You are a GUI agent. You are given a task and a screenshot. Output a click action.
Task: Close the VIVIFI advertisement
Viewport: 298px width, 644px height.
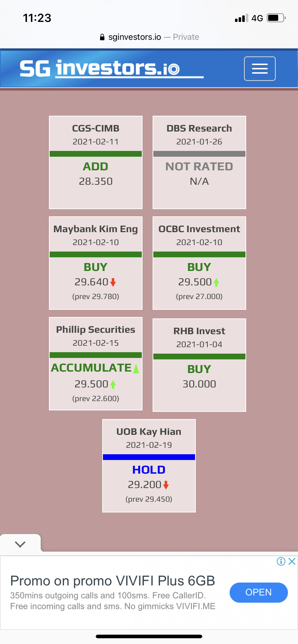292,561
